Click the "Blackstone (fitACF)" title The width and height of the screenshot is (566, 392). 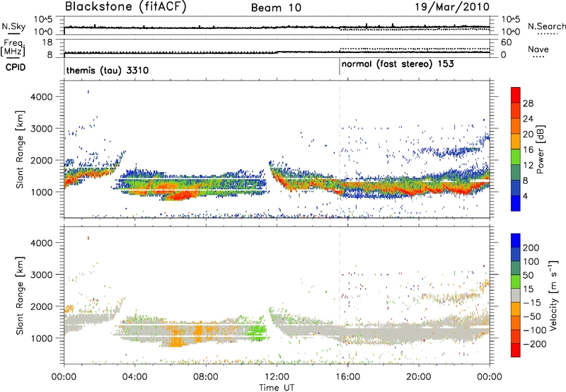point(126,7)
